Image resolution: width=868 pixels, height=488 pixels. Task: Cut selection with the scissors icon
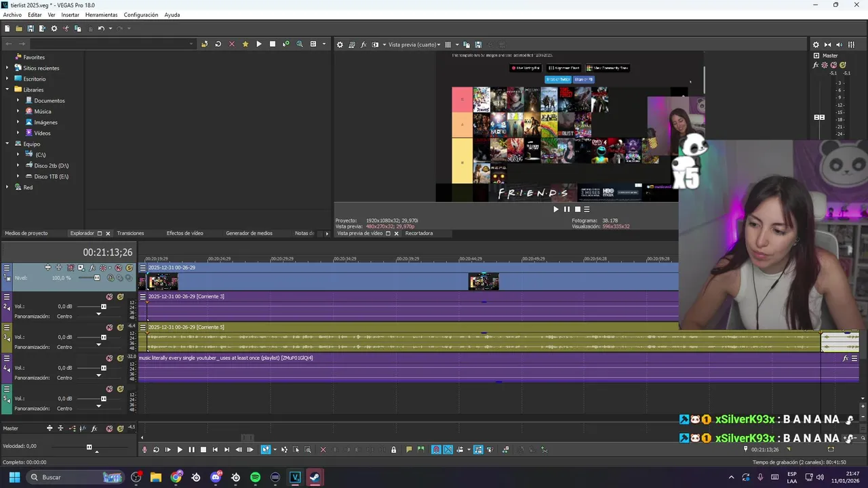tap(66, 28)
